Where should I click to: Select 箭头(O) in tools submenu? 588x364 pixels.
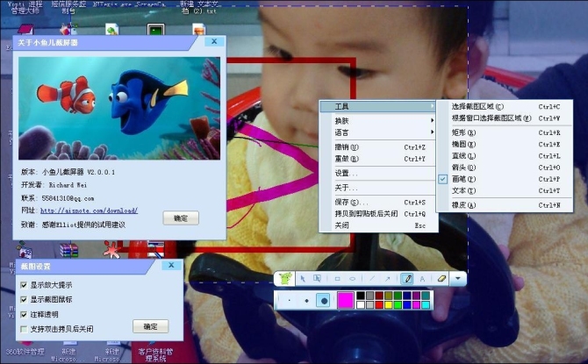[505, 168]
